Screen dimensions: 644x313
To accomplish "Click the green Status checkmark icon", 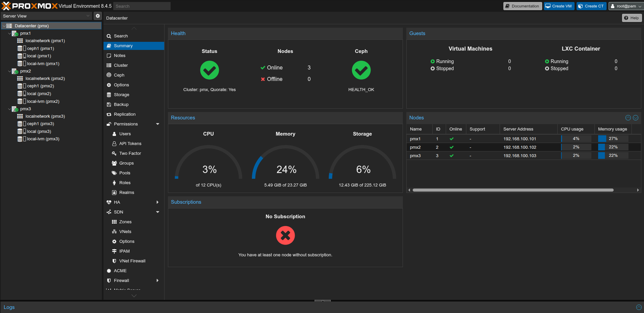I will 209,70.
